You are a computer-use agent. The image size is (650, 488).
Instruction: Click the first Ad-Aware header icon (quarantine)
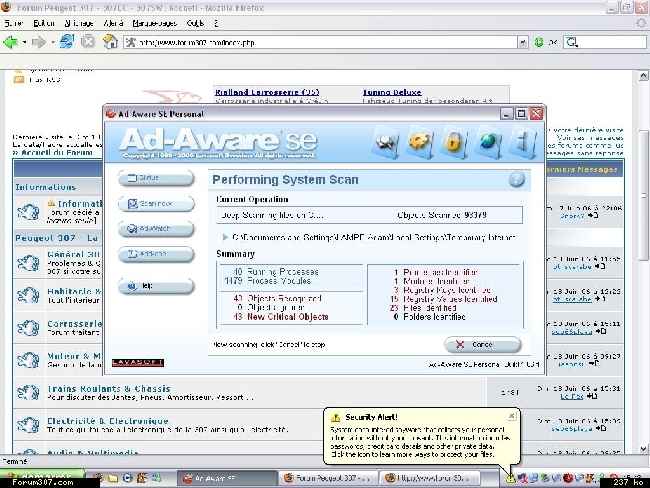[387, 142]
